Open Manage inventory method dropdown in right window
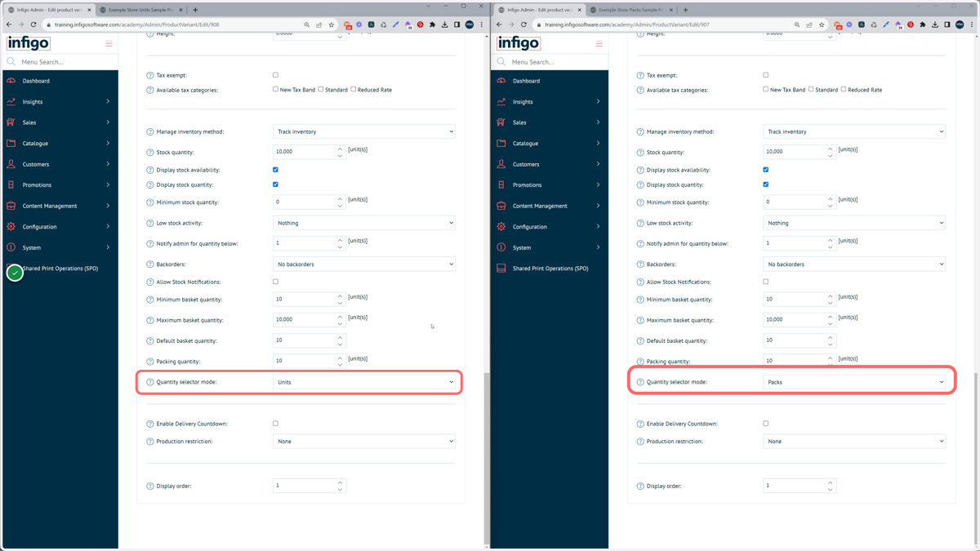The image size is (980, 551). coord(854,131)
